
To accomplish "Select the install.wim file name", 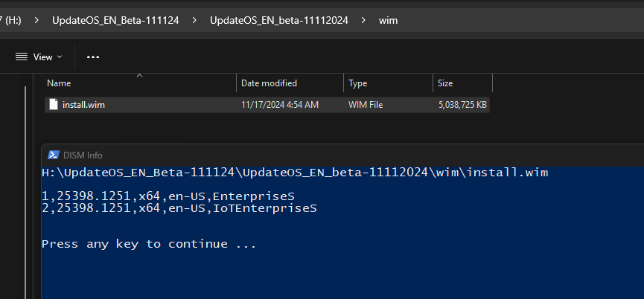I will (83, 105).
